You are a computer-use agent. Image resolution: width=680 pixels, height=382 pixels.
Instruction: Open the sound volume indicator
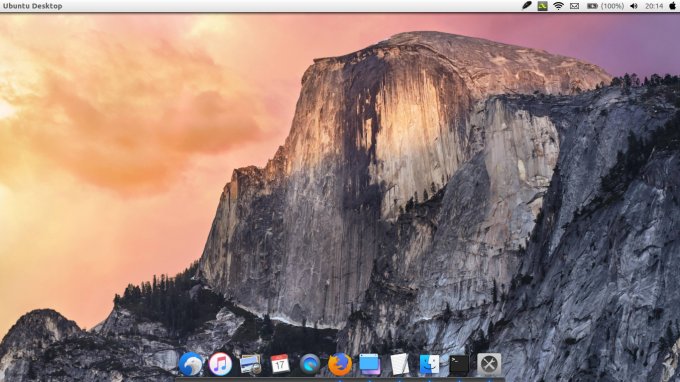click(634, 6)
